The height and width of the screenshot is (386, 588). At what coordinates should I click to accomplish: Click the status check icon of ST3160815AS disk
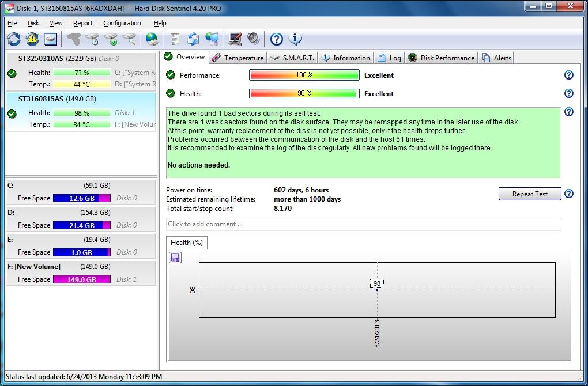pos(12,113)
